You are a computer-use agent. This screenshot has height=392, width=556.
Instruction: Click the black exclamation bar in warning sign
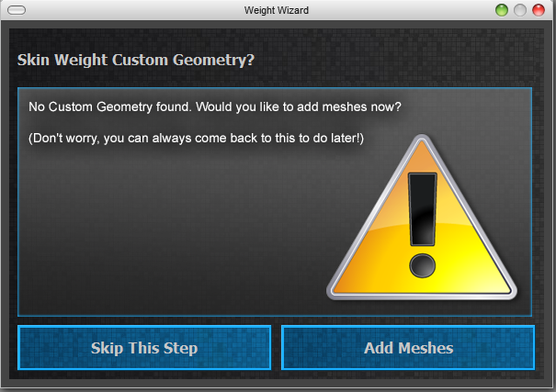[423, 209]
